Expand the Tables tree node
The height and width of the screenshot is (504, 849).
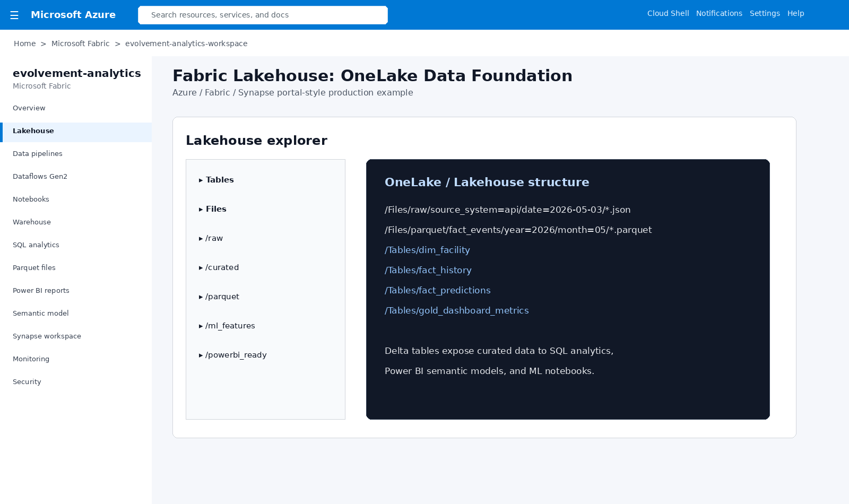216,180
